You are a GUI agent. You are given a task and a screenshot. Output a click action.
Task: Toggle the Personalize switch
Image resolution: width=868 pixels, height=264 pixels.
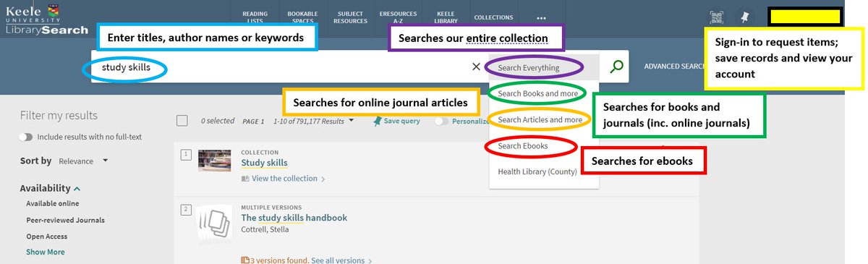(x=441, y=122)
